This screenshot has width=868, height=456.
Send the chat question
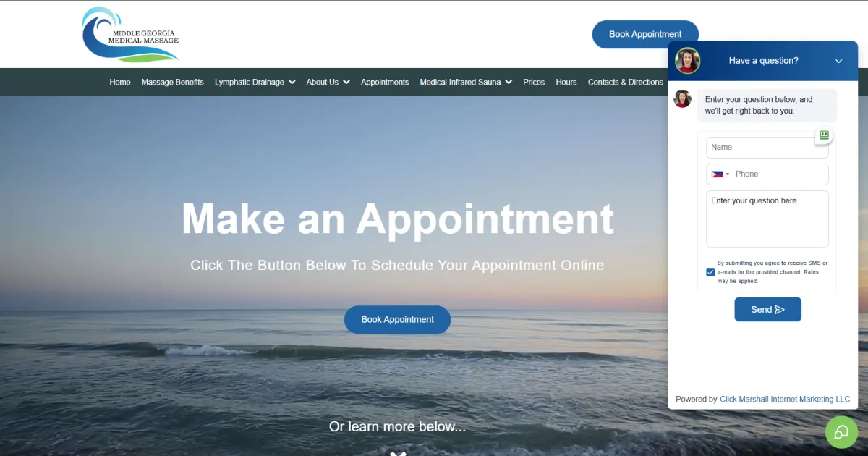coord(767,309)
